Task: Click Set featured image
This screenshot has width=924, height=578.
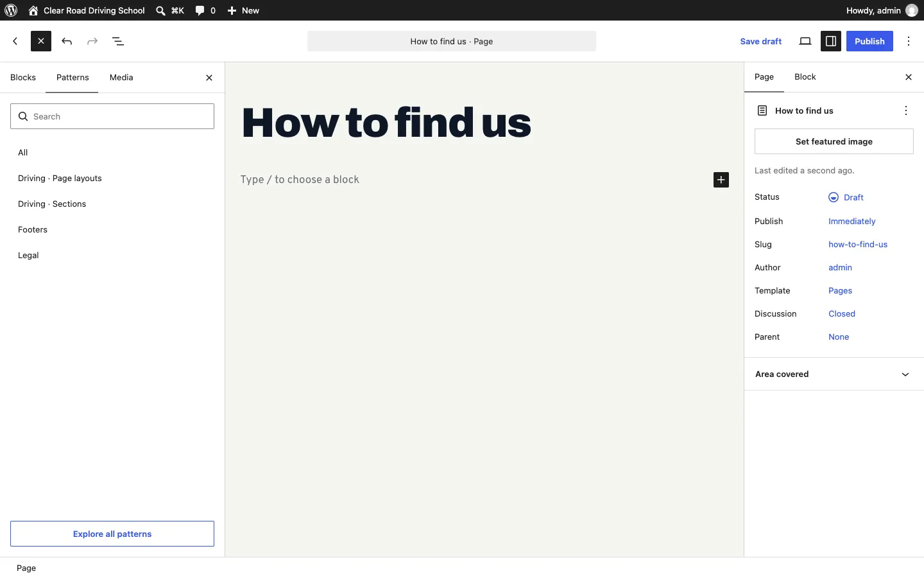Action: pyautogui.click(x=834, y=141)
